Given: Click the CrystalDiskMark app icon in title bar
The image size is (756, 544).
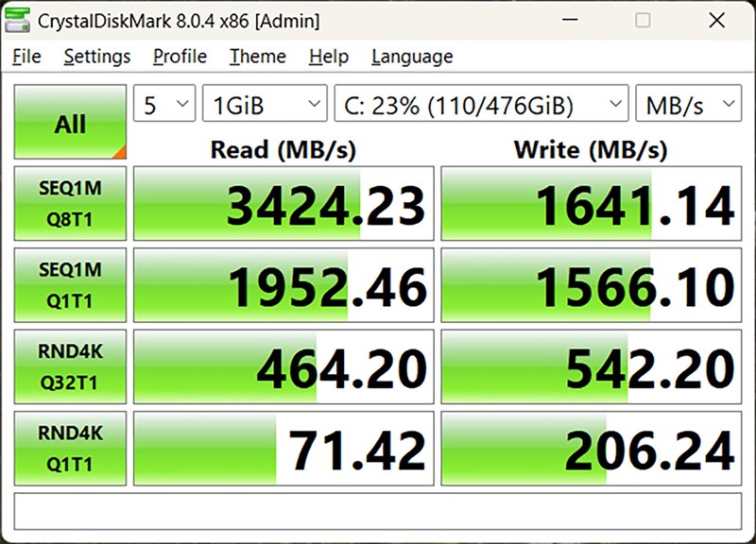Looking at the screenshot, I should pos(17,20).
